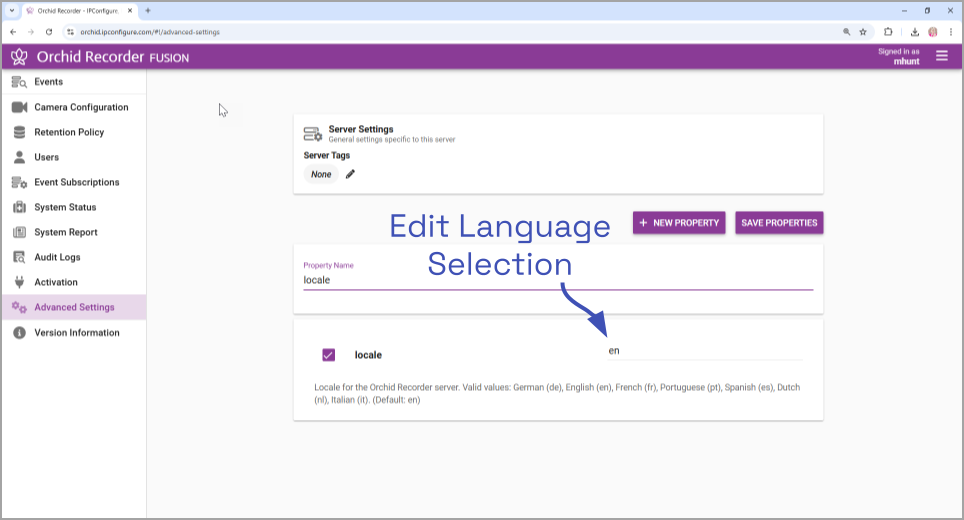Open the System Report icon
964x520 pixels.
pos(19,232)
